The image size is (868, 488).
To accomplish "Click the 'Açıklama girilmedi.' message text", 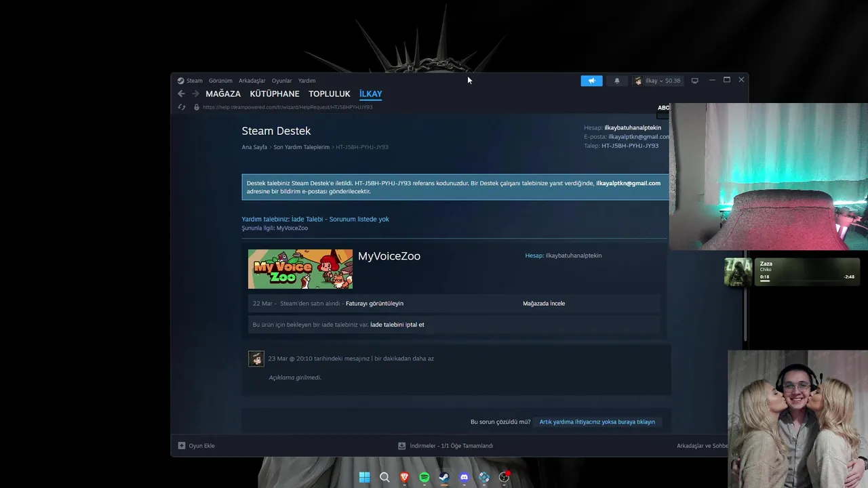I will (295, 378).
